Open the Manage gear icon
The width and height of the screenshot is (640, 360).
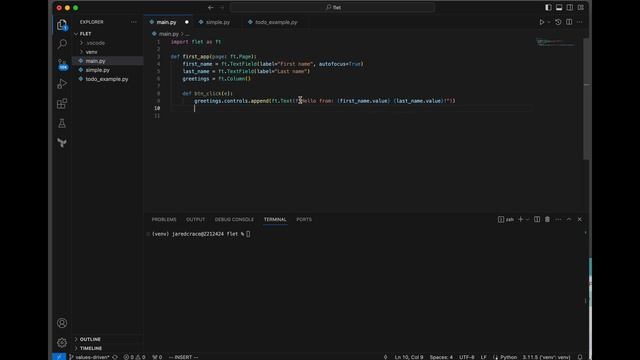point(62,342)
